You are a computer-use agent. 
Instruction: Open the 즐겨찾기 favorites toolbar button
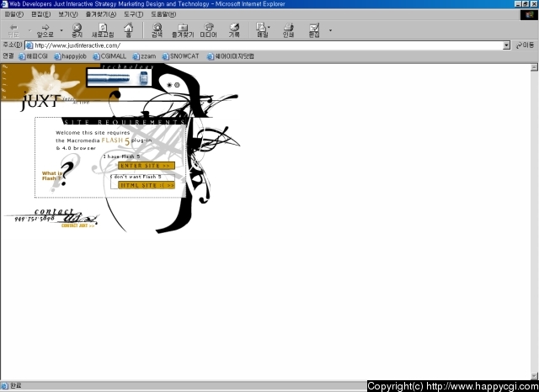coord(183,30)
